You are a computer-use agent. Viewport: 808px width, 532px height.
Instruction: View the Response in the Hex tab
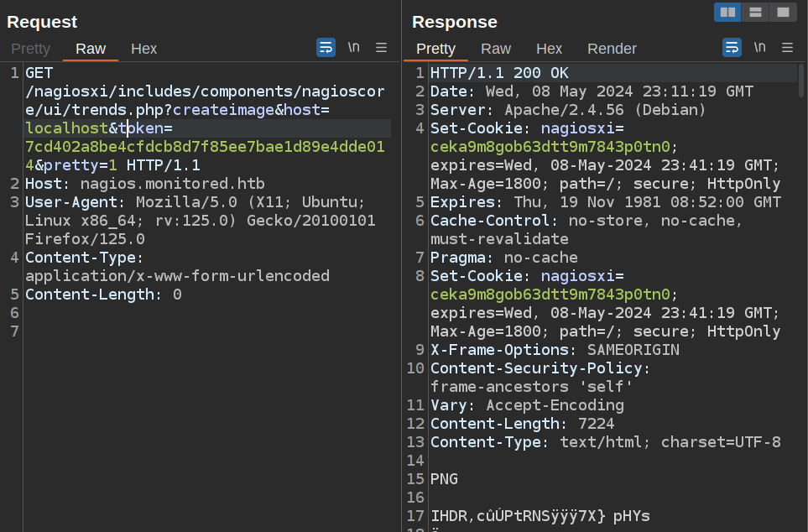tap(549, 49)
